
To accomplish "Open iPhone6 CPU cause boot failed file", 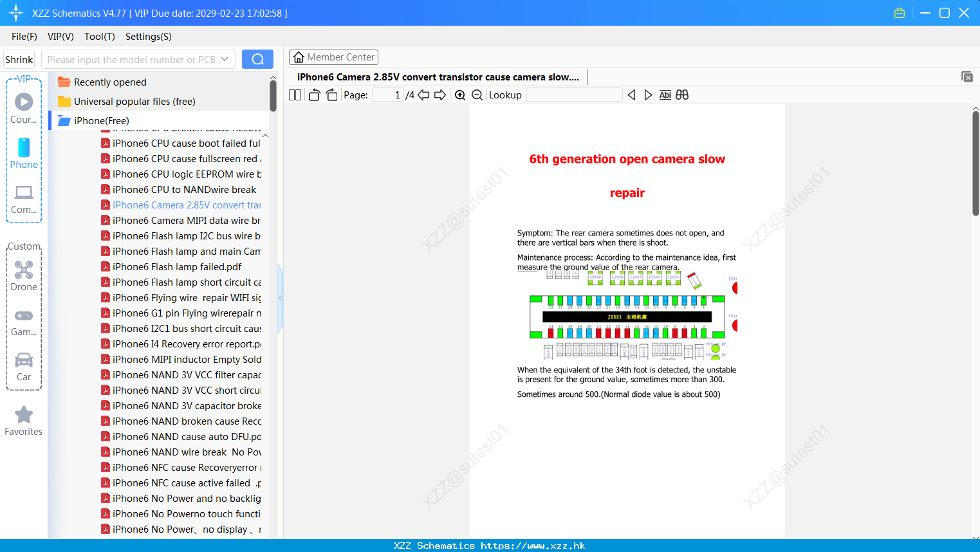I will pos(181,143).
